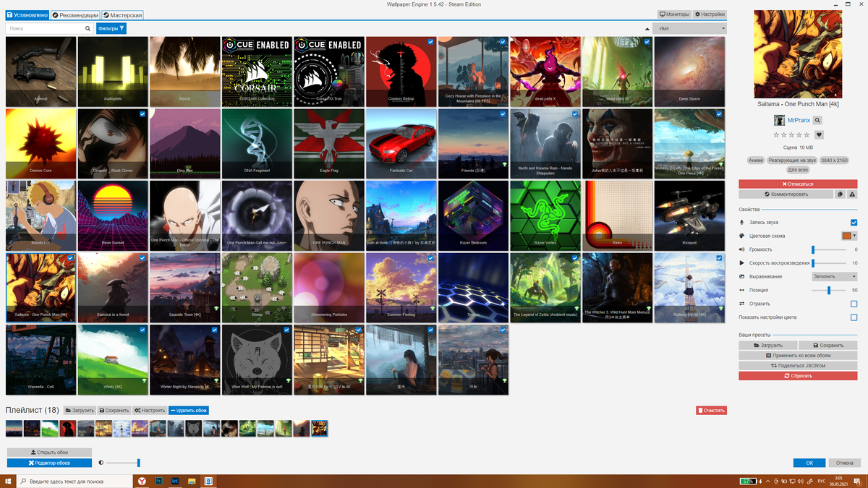Image resolution: width=868 pixels, height=488 pixels.
Task: Click the image icon beside Выравнивание
Action: coord(741,277)
